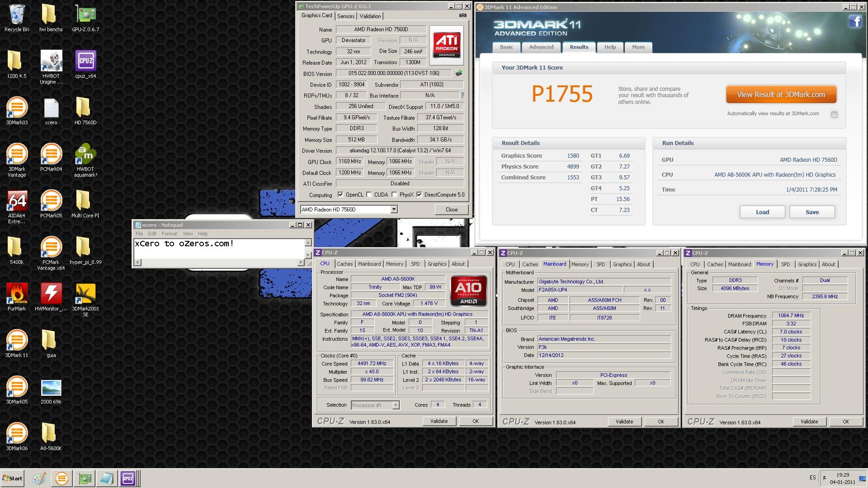Toggle the PhysX checkbox in GPU-Z
Screen dimensions: 868x488
coord(394,195)
